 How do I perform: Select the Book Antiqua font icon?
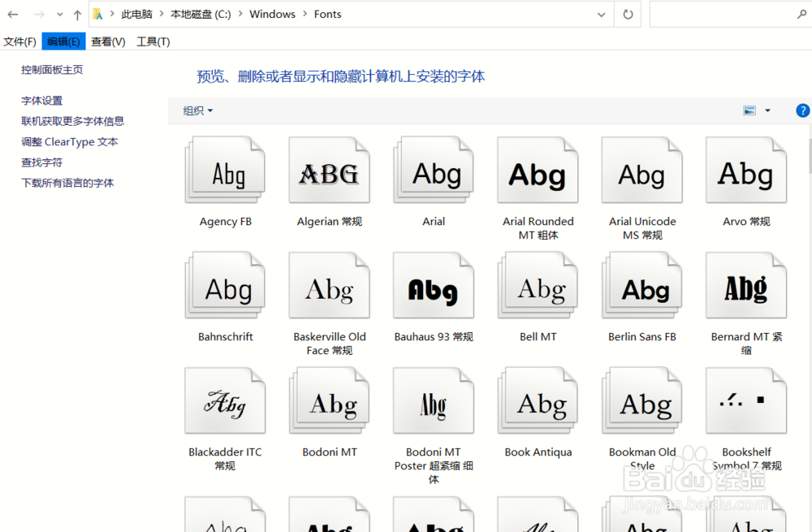[538, 401]
